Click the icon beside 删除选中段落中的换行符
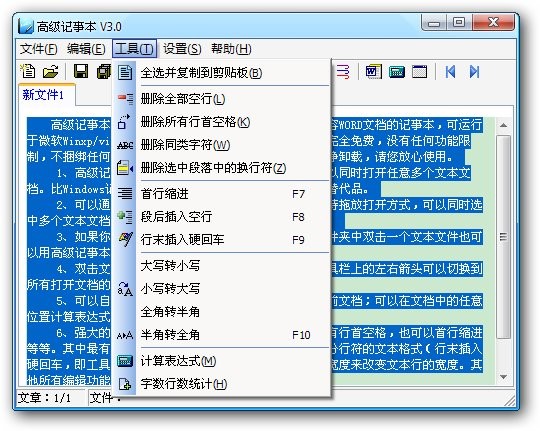 click(x=125, y=168)
